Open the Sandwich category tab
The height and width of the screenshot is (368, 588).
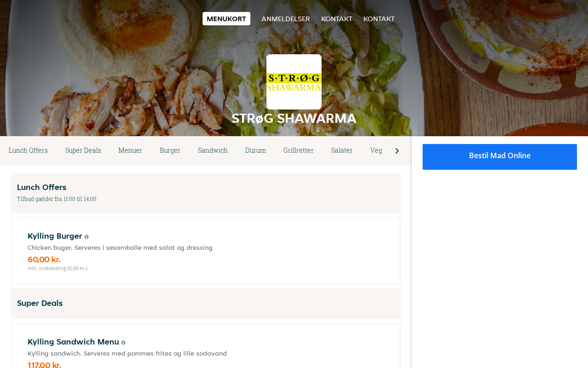(x=213, y=150)
